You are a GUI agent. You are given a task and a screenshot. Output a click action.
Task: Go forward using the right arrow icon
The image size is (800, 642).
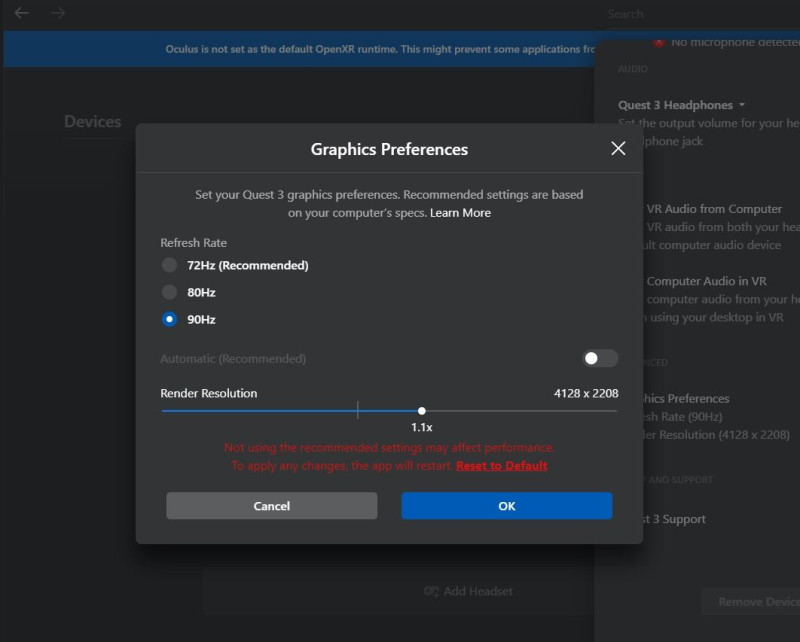pos(58,13)
